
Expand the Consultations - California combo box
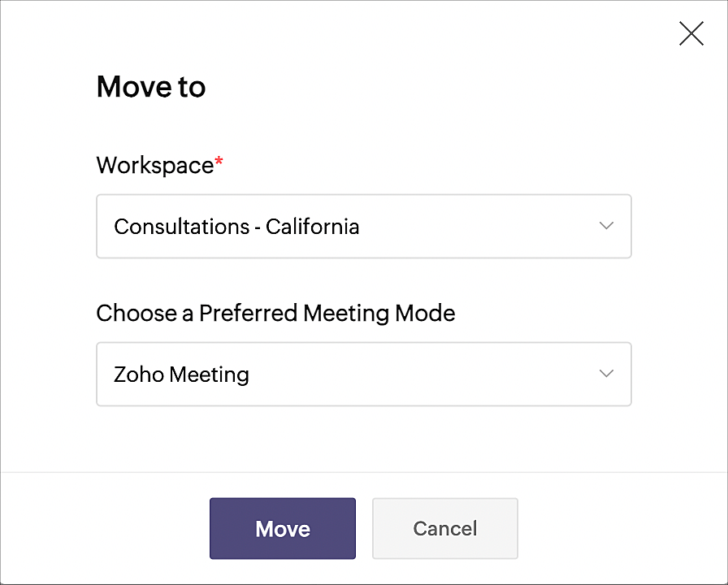(363, 227)
